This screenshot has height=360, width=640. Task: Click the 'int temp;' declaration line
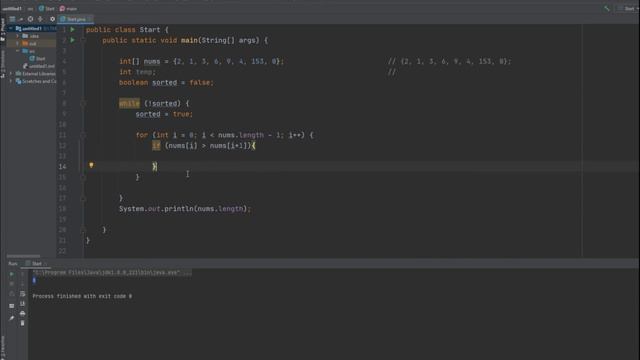coord(137,72)
